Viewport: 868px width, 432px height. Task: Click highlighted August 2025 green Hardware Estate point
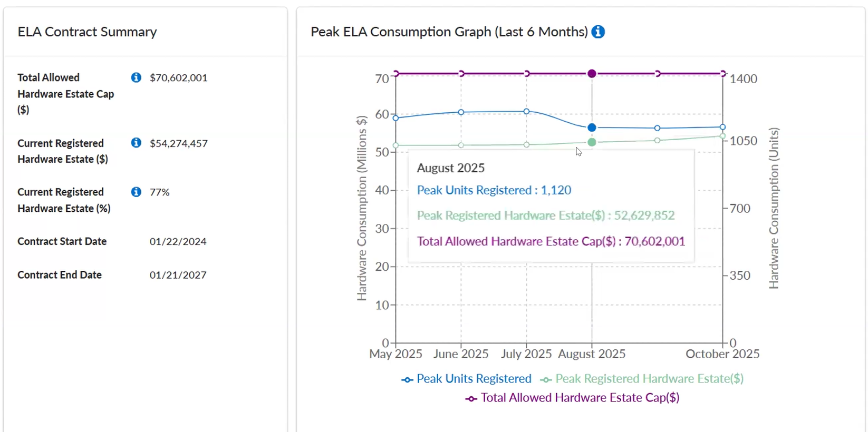tap(592, 142)
